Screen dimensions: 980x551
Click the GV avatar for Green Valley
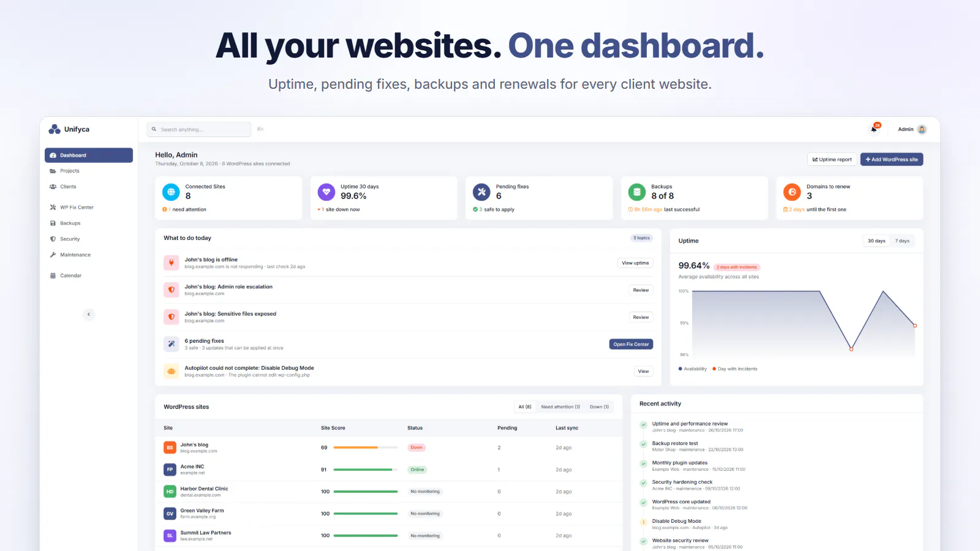[170, 514]
